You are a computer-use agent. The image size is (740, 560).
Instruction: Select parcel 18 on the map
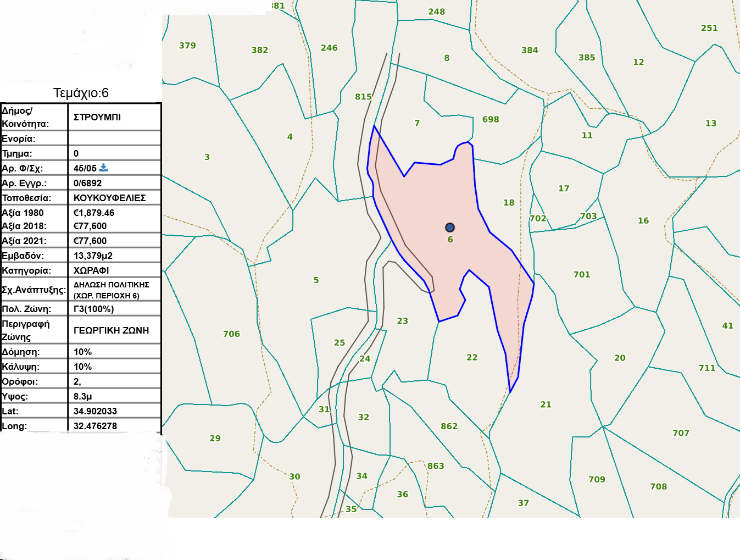coord(509,202)
